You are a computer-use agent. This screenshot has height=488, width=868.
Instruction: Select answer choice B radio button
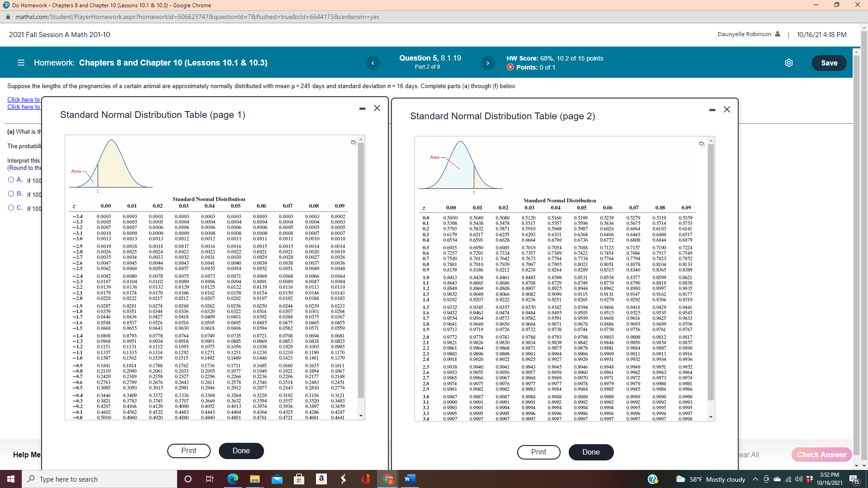click(10, 194)
